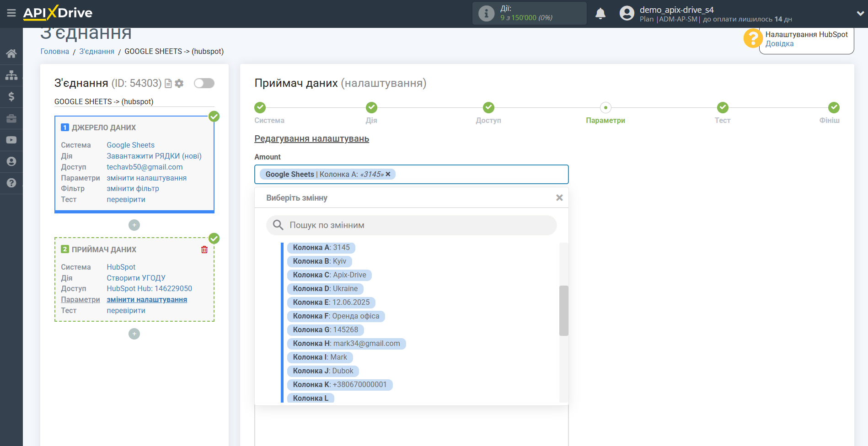Image resolution: width=868 pixels, height=446 pixels.
Task: Click the variable list scrollbar thumb
Action: tap(564, 311)
